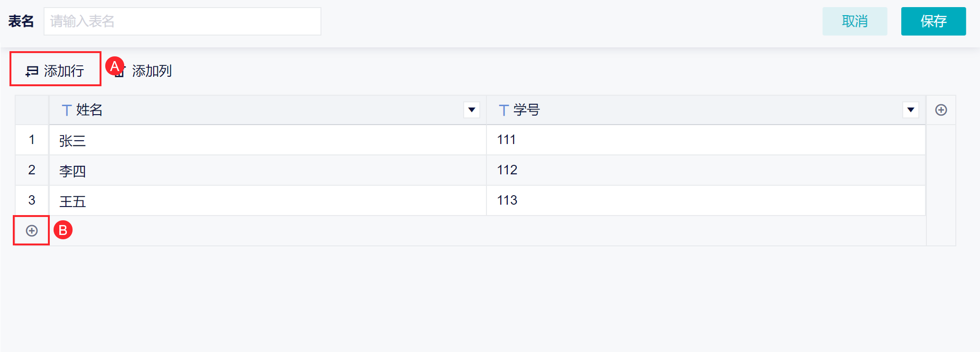Viewport: 980px width, 352px height.
Task: Click the add row icon in toolbar
Action: coord(32,71)
